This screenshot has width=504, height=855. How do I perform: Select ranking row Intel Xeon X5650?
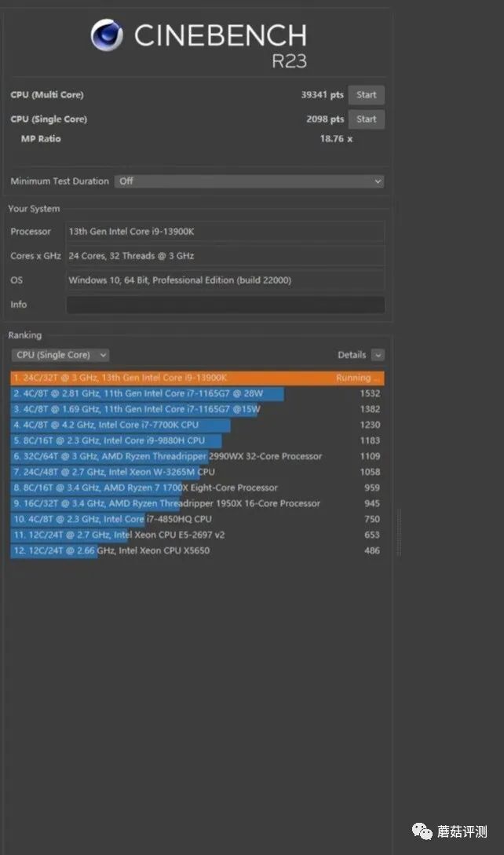coord(198,550)
